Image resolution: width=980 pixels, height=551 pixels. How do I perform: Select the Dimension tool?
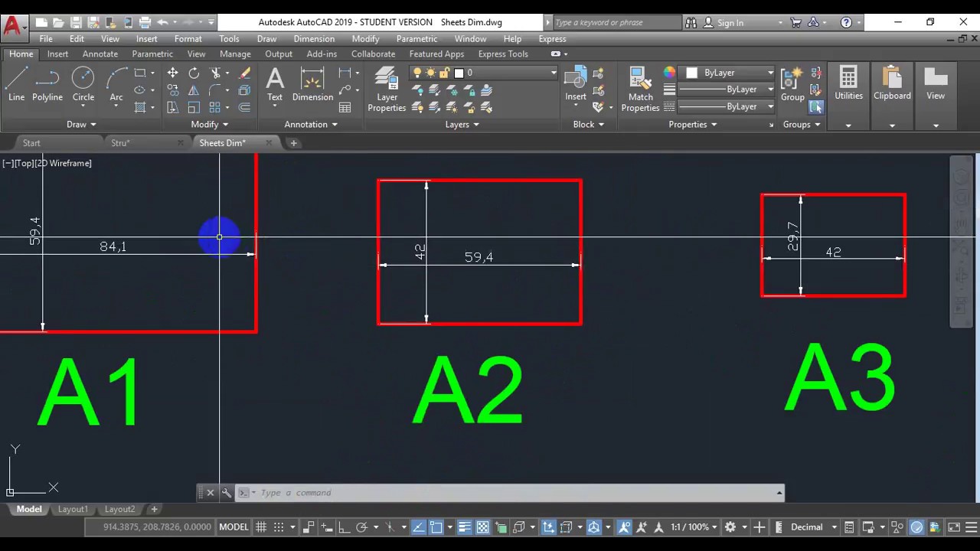coord(312,84)
